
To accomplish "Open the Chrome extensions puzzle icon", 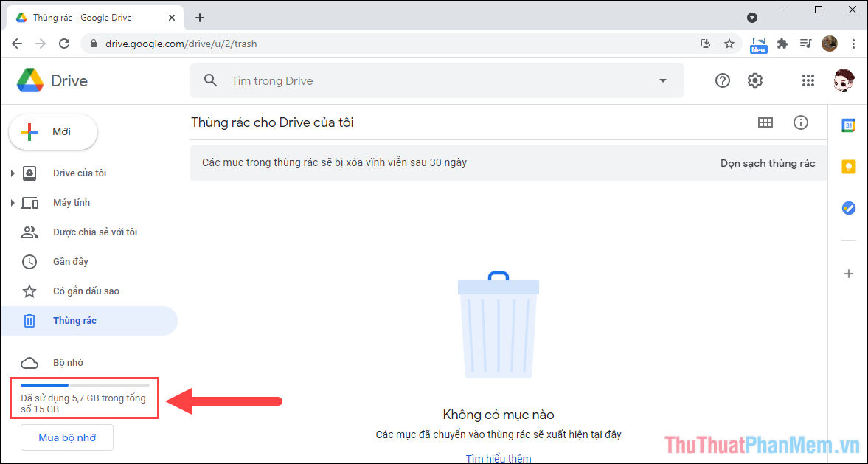I will (x=782, y=44).
